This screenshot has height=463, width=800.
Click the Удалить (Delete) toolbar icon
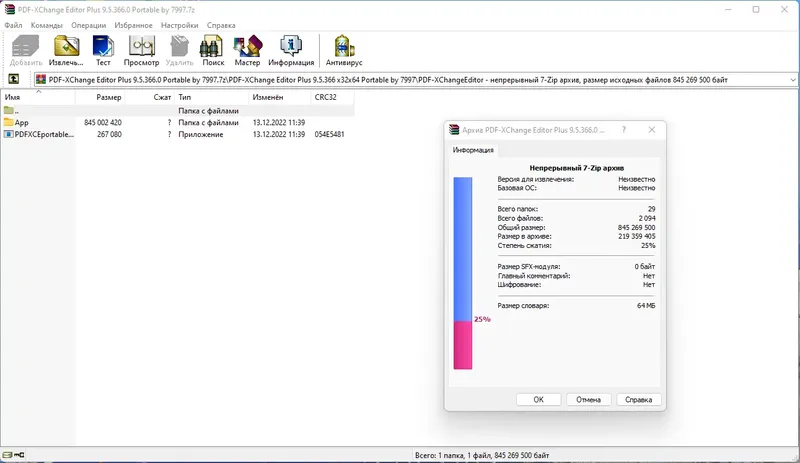click(x=179, y=46)
